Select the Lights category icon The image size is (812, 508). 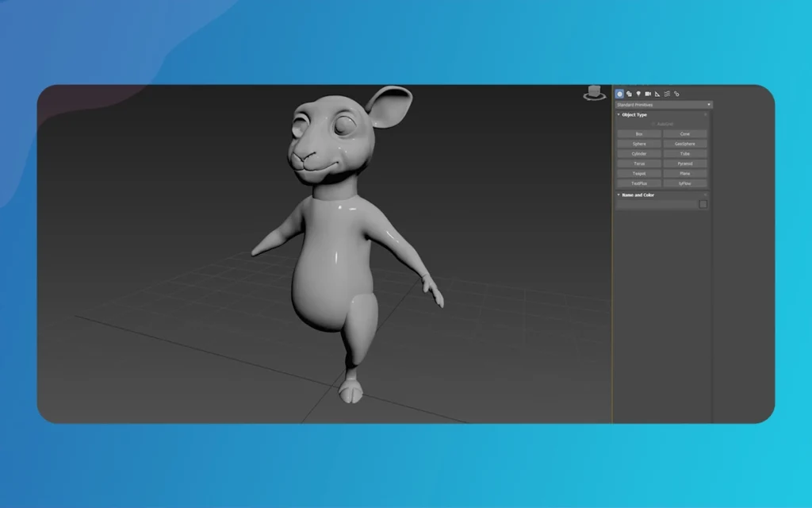click(638, 93)
